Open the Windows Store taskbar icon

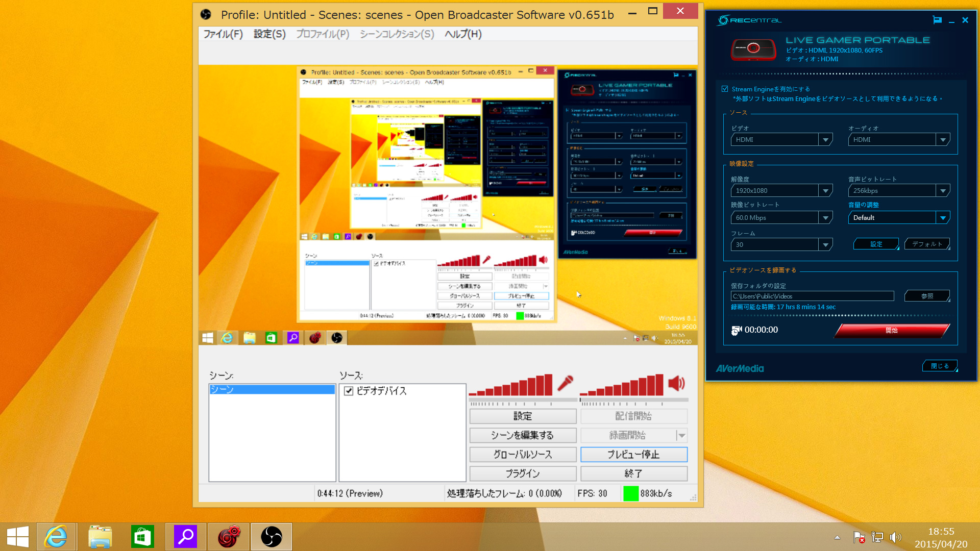coord(142,537)
